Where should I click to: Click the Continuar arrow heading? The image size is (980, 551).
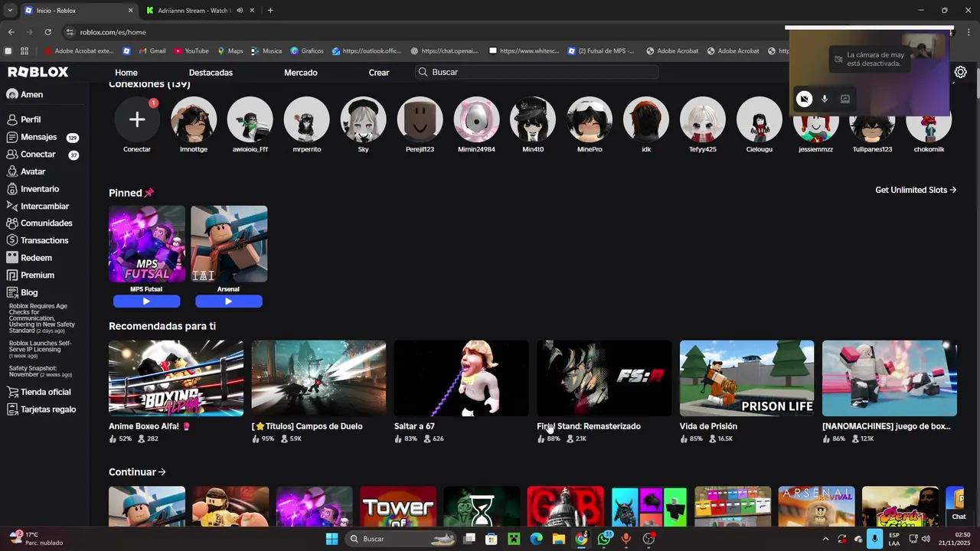point(137,472)
